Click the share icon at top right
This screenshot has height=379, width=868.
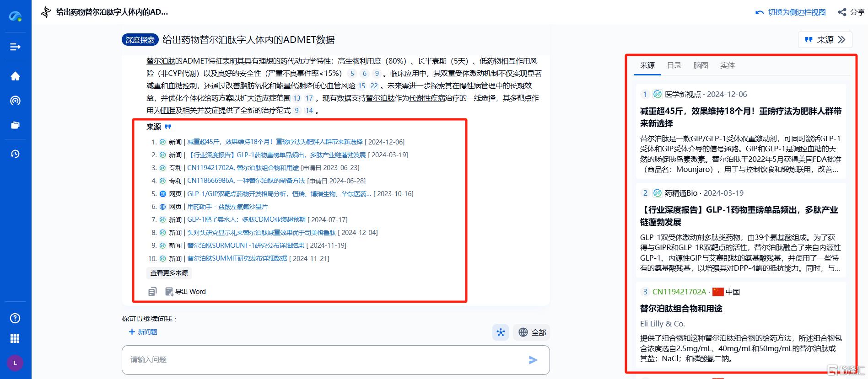click(x=842, y=12)
